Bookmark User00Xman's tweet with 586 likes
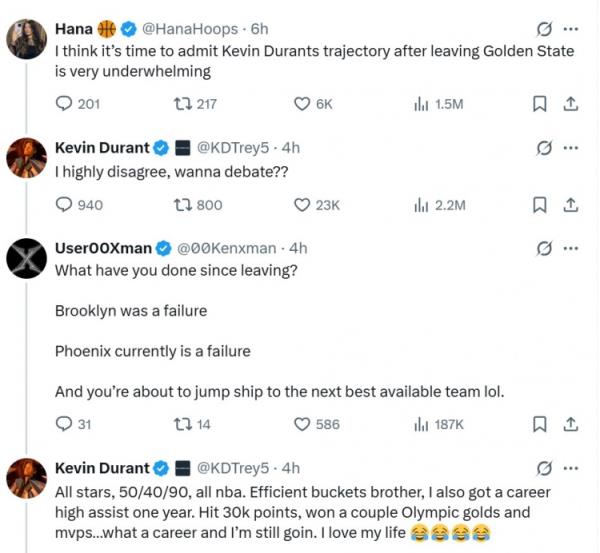Image resolution: width=600 pixels, height=553 pixels. [540, 424]
